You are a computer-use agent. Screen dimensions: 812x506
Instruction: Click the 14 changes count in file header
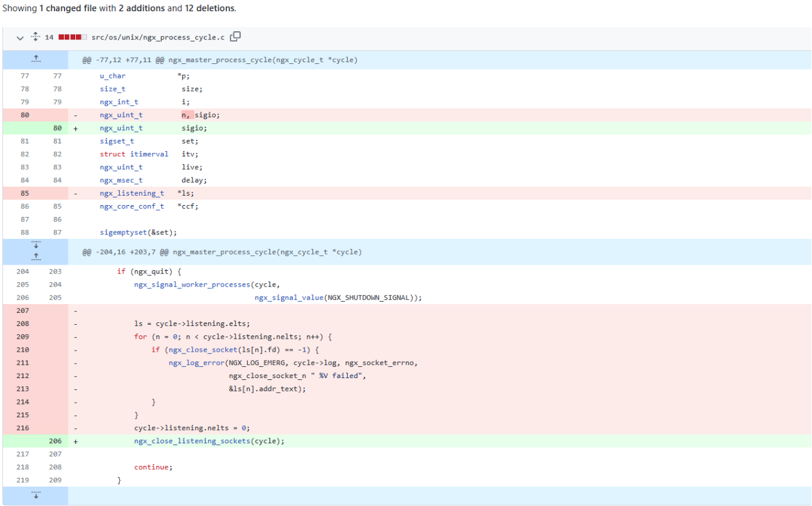[x=49, y=38]
